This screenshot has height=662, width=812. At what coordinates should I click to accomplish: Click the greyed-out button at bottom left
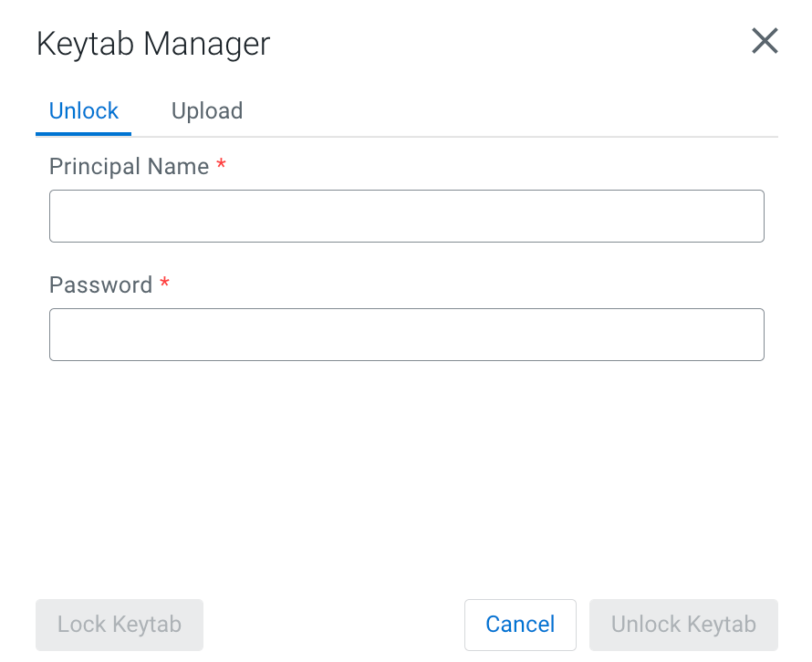[x=120, y=625]
